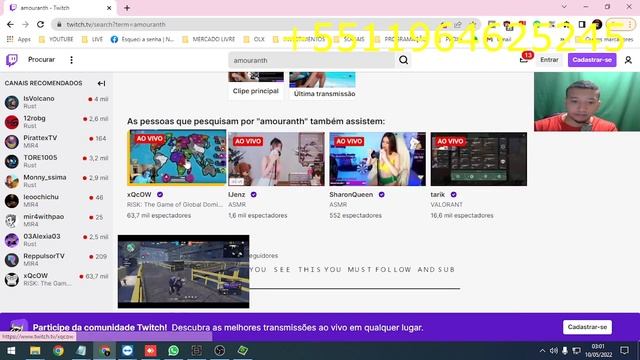Open IJenz live ASMR thumbnail
This screenshot has height=360, width=640.
click(x=276, y=159)
